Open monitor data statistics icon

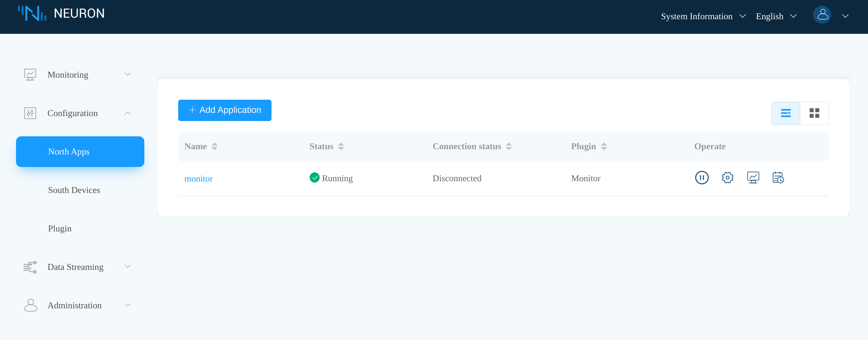(x=753, y=178)
